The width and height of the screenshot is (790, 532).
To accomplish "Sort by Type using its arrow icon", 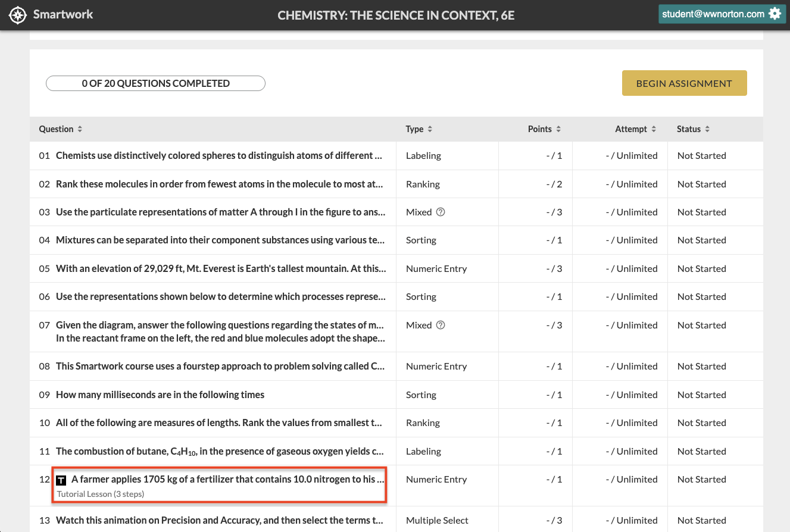I will 430,129.
